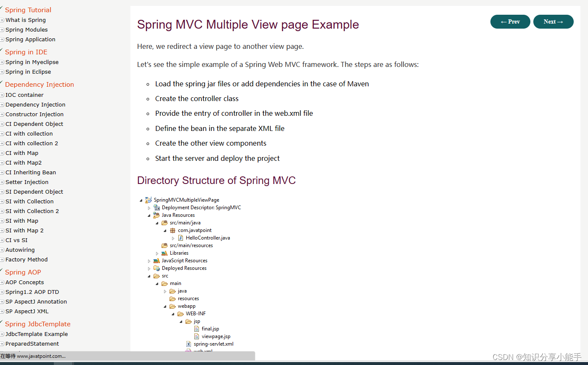
Task: Open AOP Concepts link
Action: tap(25, 282)
